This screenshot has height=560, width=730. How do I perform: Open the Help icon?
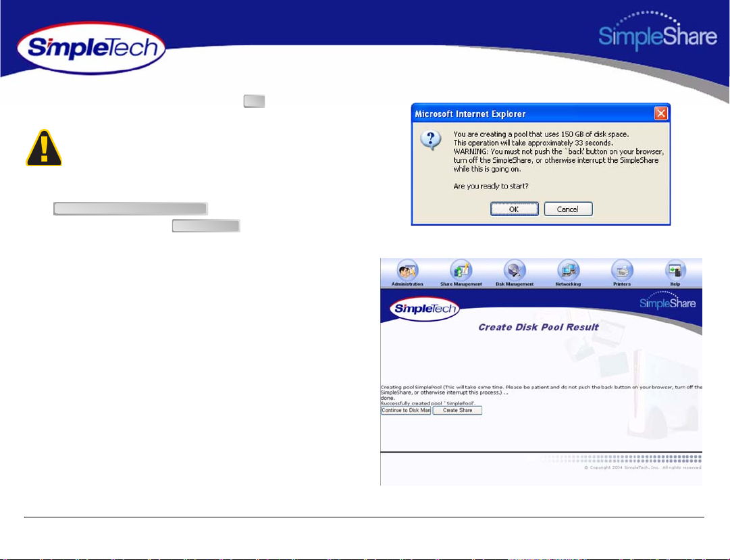pyautogui.click(x=675, y=272)
